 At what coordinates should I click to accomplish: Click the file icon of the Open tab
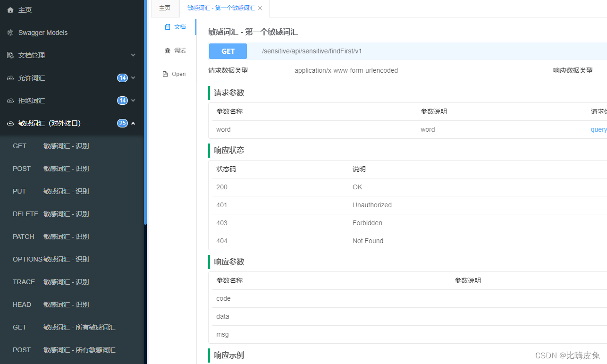pos(165,74)
